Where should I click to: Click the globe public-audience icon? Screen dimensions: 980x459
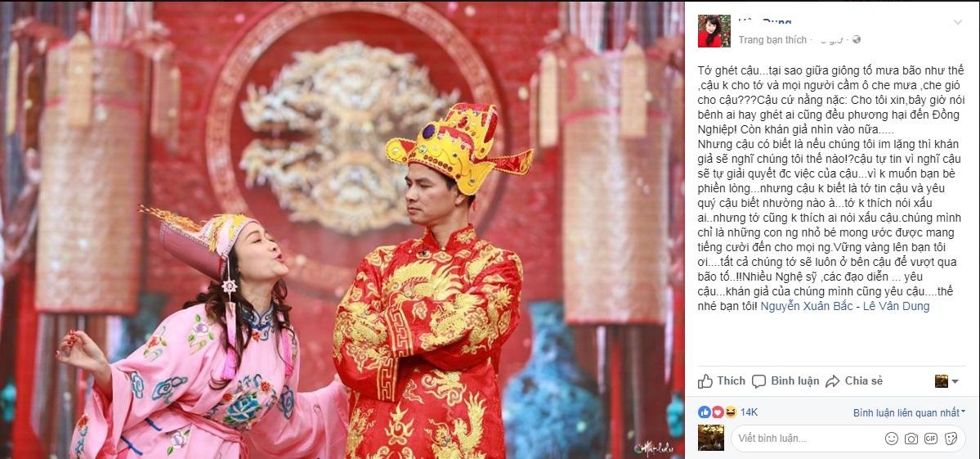[857, 39]
